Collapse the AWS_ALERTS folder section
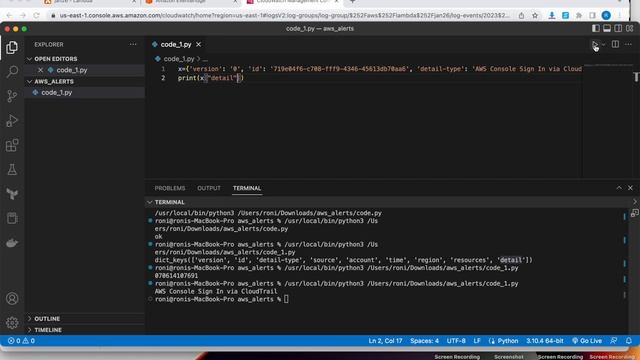This screenshot has width=640, height=360. tap(54, 82)
